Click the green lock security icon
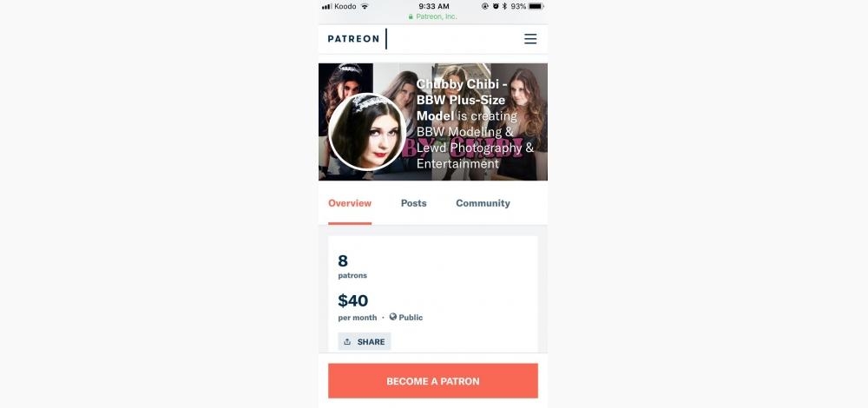The width and height of the screenshot is (868, 408). [411, 16]
